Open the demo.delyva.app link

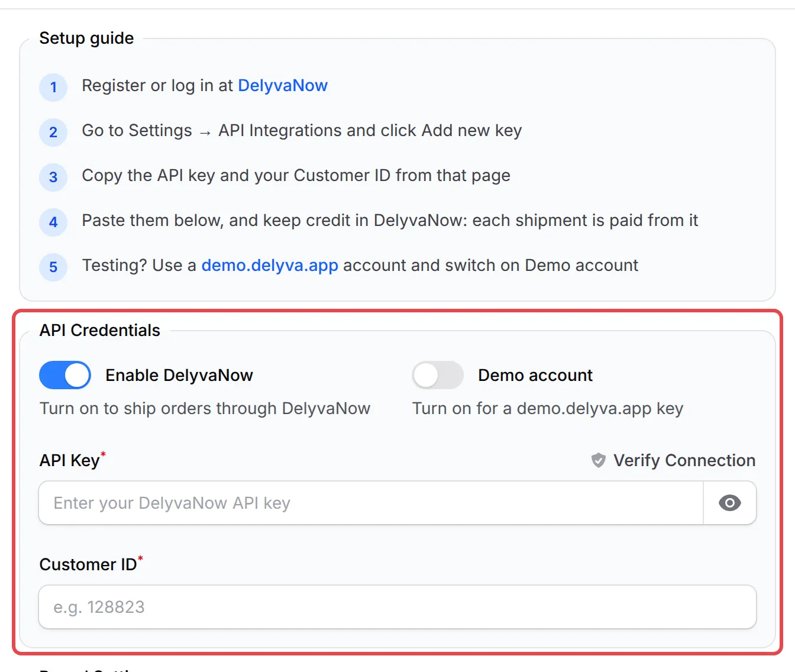pos(270,266)
